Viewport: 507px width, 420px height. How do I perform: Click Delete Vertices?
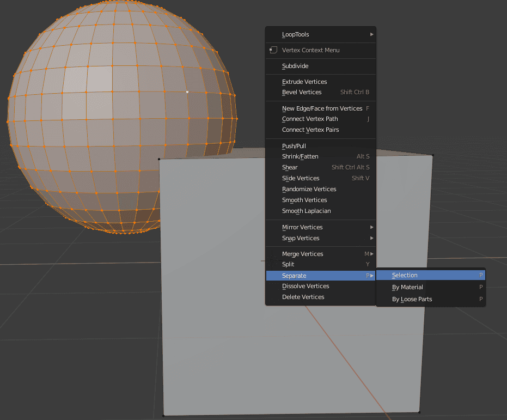coord(302,297)
